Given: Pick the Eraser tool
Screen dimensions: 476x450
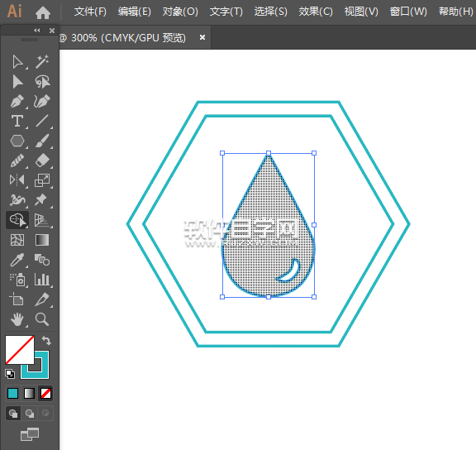Looking at the screenshot, I should click(x=42, y=160).
